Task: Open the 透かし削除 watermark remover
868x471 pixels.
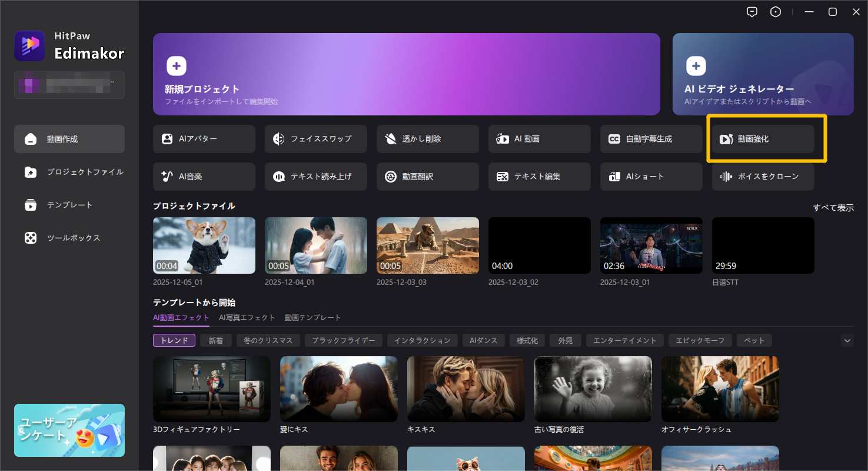Action: pos(427,138)
